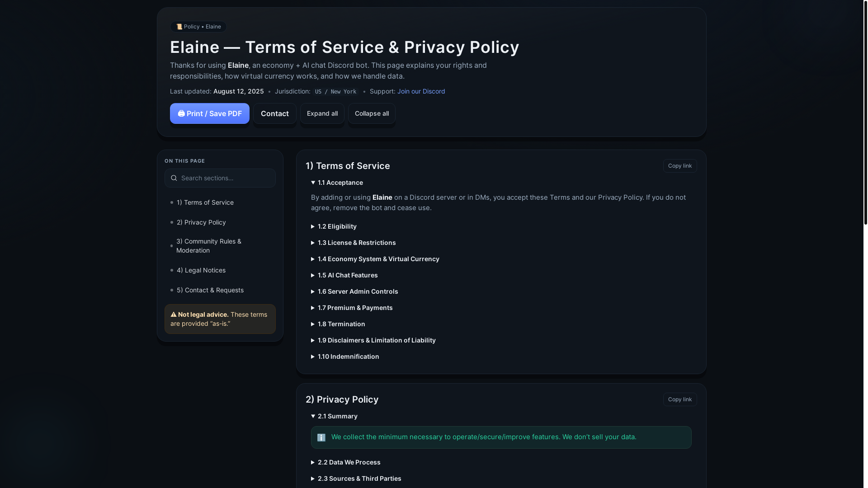Image resolution: width=868 pixels, height=488 pixels.
Task: Copy link for Terms of Service section
Action: pos(679,166)
